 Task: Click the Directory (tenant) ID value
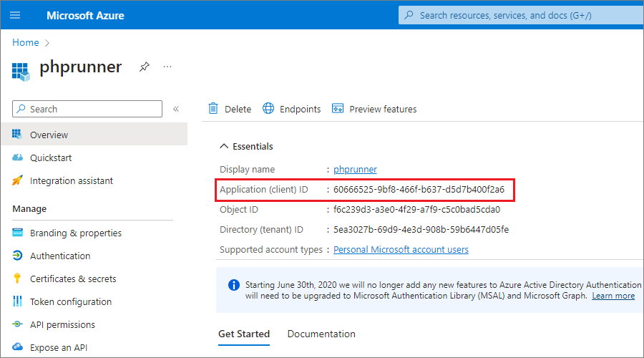(421, 229)
